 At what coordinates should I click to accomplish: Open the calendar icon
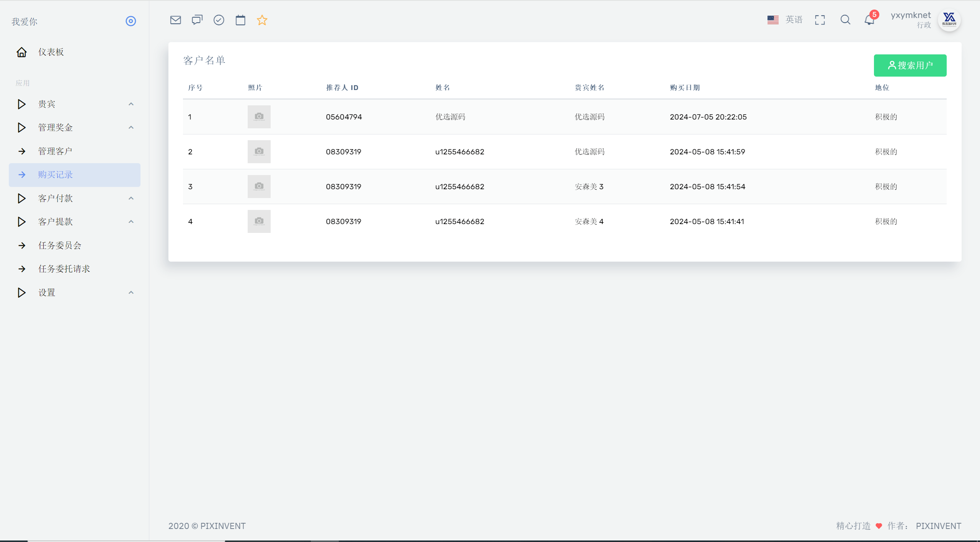coord(240,20)
